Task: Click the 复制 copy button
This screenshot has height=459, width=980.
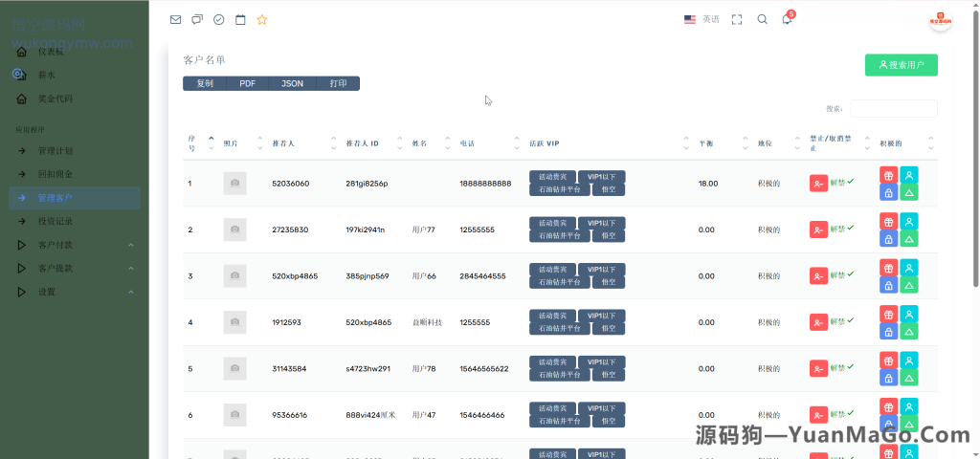Action: pos(205,83)
